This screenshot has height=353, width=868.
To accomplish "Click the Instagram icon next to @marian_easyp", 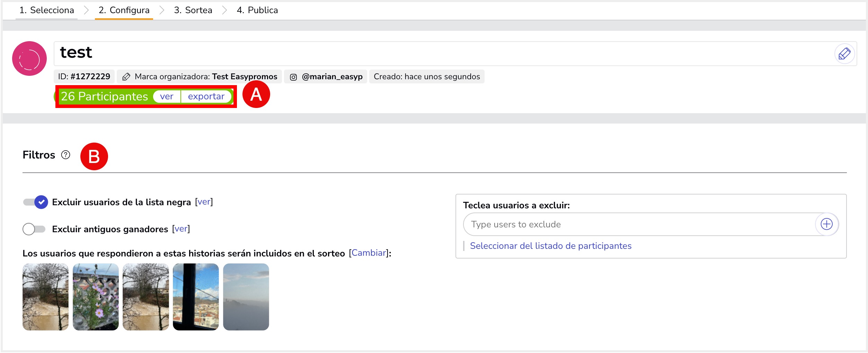I will coord(293,77).
